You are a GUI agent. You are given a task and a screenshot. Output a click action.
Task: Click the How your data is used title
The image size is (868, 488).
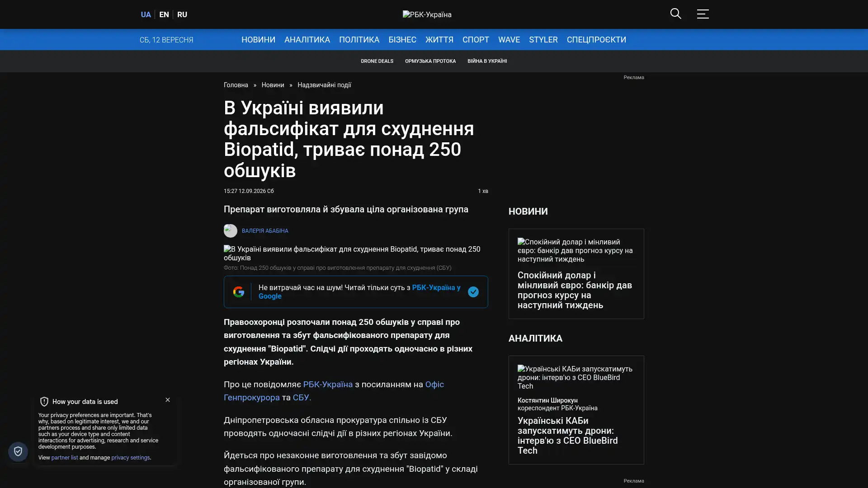85,402
